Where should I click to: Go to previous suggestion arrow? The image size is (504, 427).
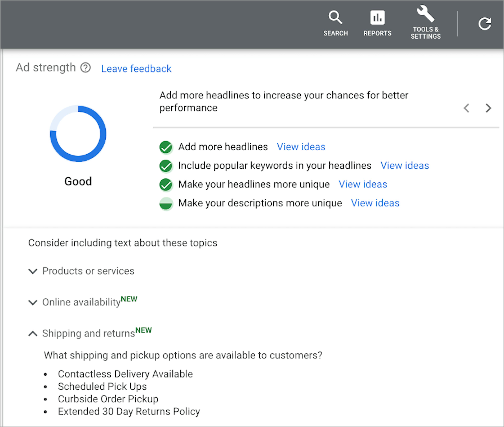[466, 108]
